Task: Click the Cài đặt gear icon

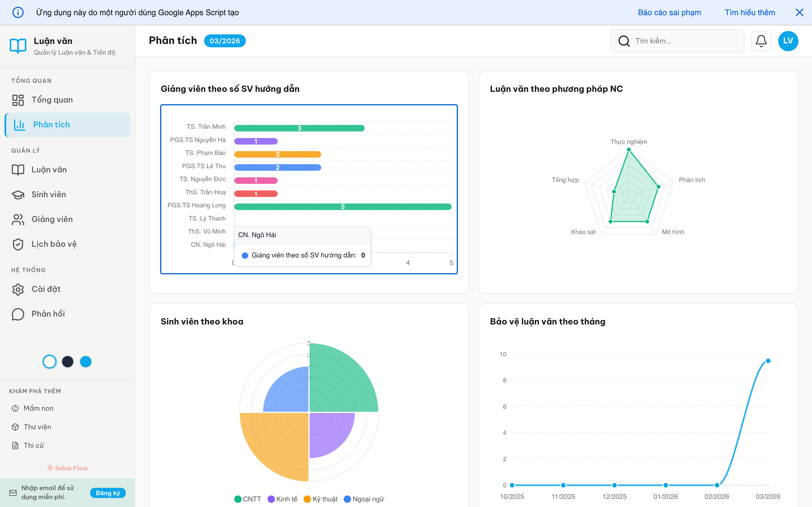Action: click(x=18, y=289)
